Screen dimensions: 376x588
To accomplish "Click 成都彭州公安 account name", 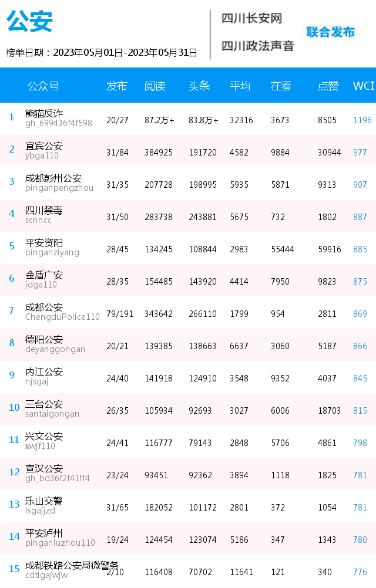I will [x=53, y=178].
